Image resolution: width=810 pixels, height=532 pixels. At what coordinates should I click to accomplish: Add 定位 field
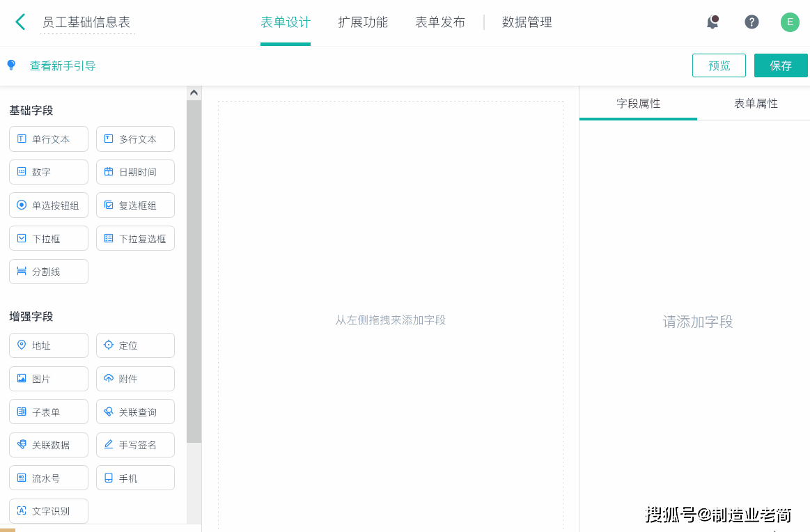point(135,345)
